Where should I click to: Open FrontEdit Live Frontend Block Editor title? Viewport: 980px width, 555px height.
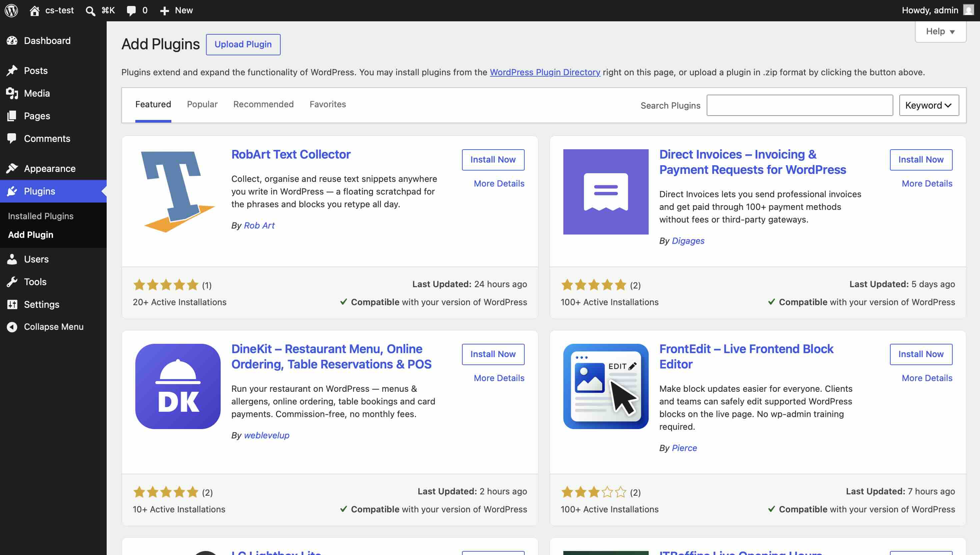(x=746, y=356)
